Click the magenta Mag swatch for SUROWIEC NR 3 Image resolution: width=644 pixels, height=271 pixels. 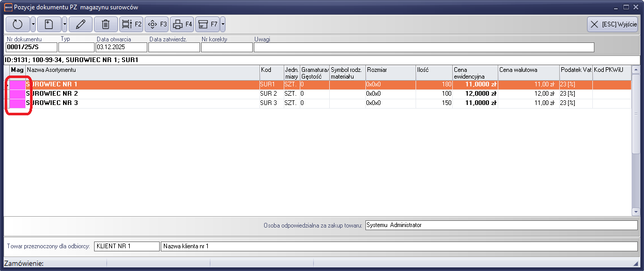(x=18, y=103)
